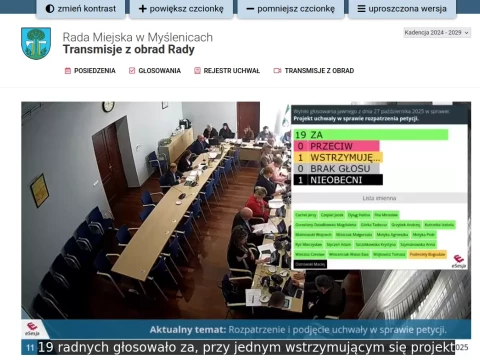Toggle the zmień kontrast button
The width and height of the screenshot is (480, 360).
click(x=81, y=9)
